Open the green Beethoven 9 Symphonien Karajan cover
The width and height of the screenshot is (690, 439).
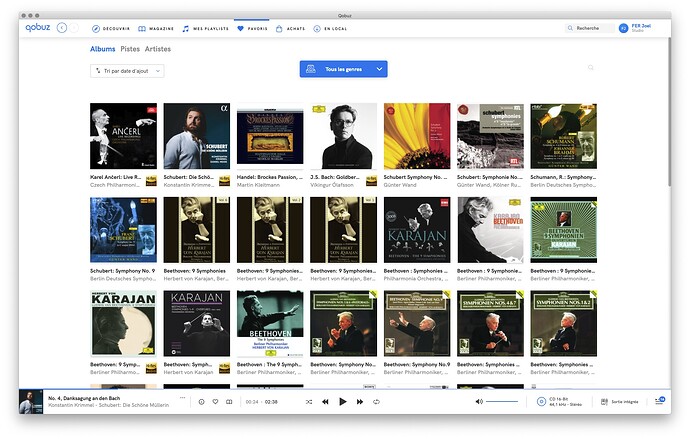(563, 230)
